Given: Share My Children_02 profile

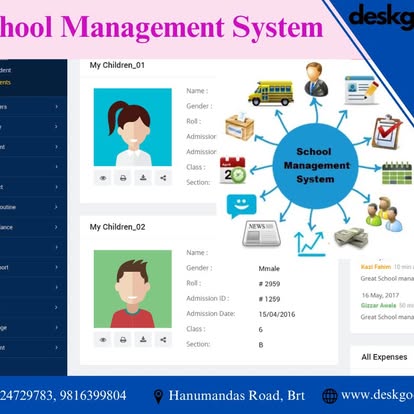Looking at the screenshot, I should pyautogui.click(x=163, y=340).
